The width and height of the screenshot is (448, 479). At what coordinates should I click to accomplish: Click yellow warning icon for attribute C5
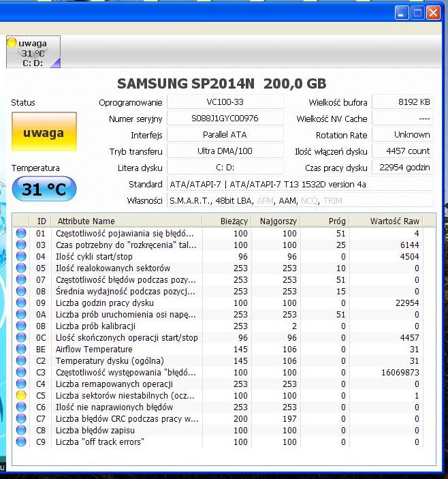click(x=21, y=396)
